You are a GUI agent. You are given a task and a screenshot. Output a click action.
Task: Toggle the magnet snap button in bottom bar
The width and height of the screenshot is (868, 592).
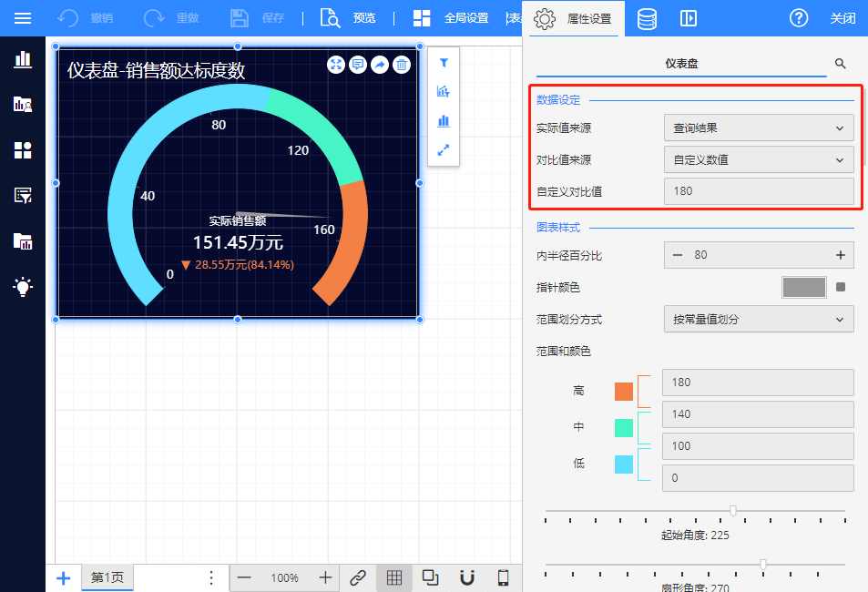[x=467, y=577]
